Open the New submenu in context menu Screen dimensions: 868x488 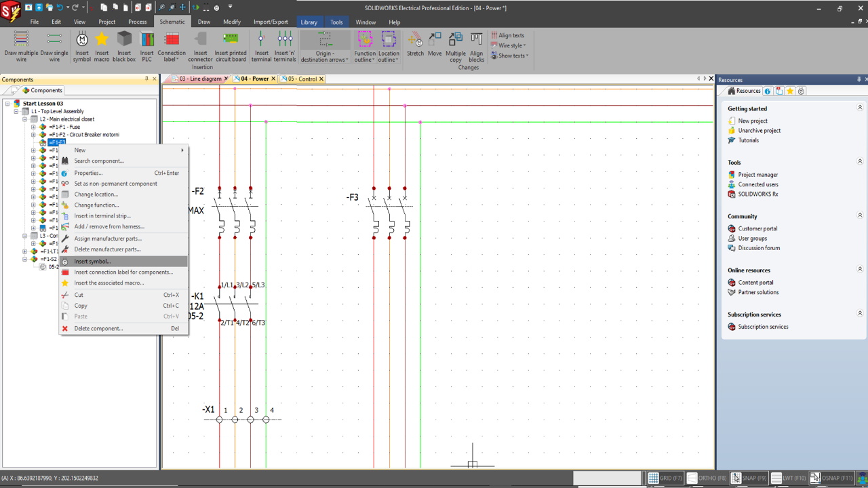point(123,150)
